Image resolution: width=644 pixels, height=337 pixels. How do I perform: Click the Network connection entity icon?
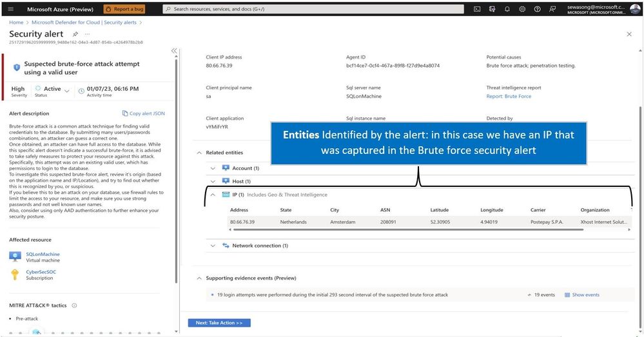[226, 246]
